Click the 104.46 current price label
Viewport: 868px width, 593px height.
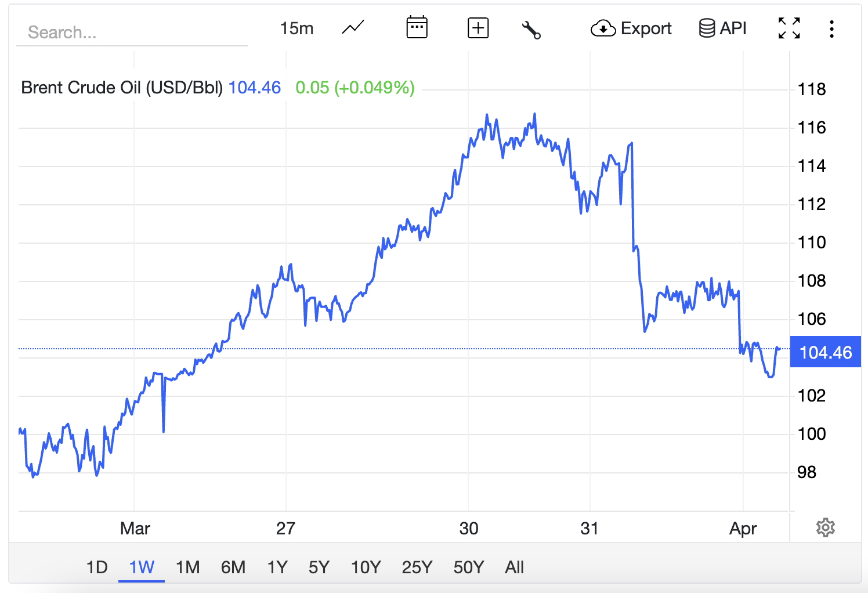pos(825,352)
